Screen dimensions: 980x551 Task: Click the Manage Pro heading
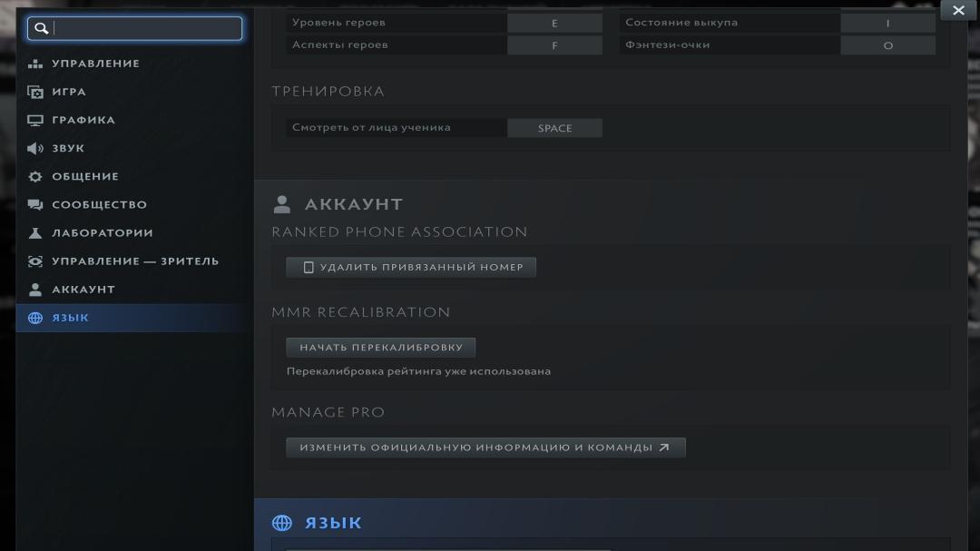[x=328, y=412]
